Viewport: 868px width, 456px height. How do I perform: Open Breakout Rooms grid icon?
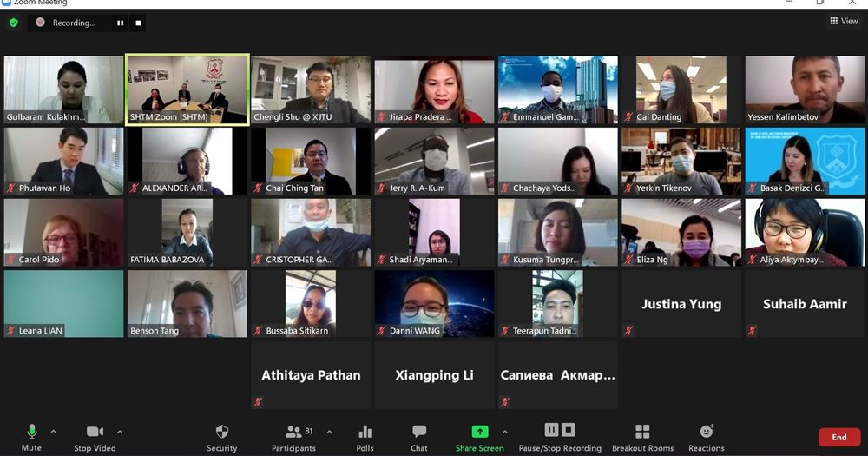(x=642, y=432)
